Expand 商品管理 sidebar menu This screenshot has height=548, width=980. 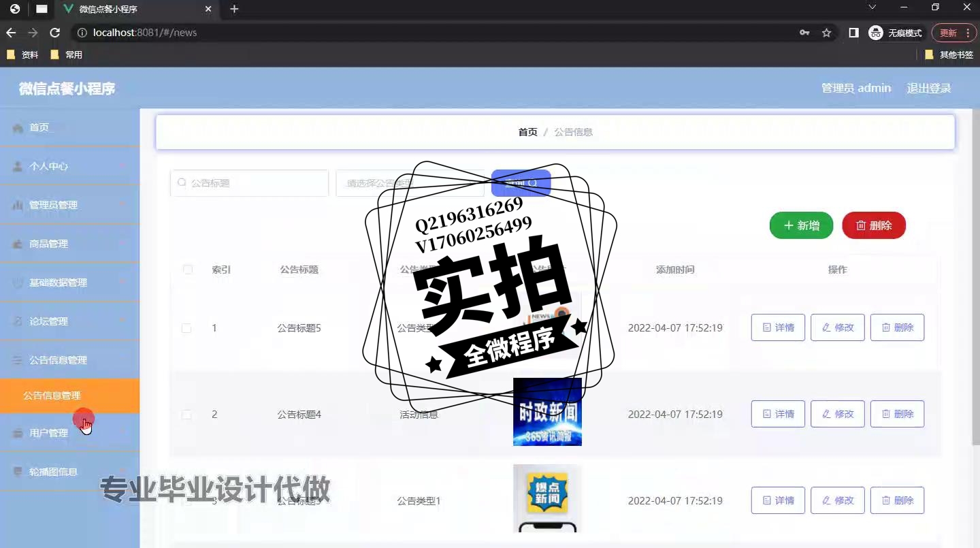pyautogui.click(x=69, y=244)
